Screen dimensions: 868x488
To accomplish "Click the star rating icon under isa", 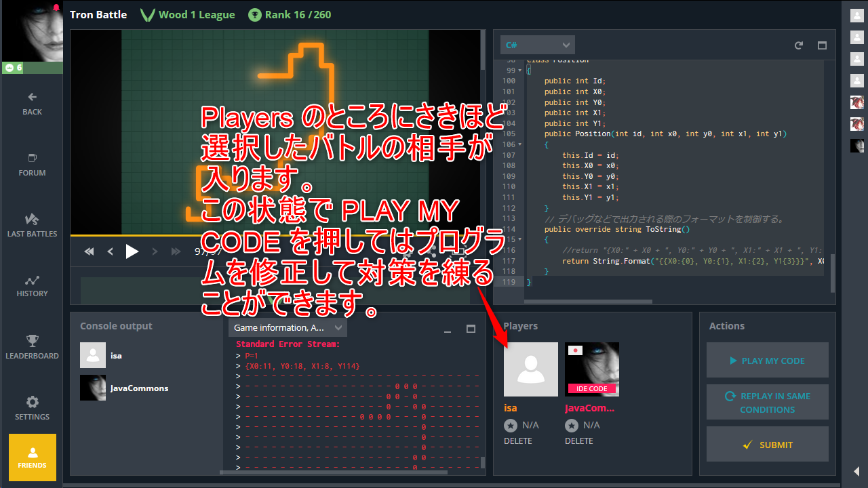I will [x=511, y=426].
